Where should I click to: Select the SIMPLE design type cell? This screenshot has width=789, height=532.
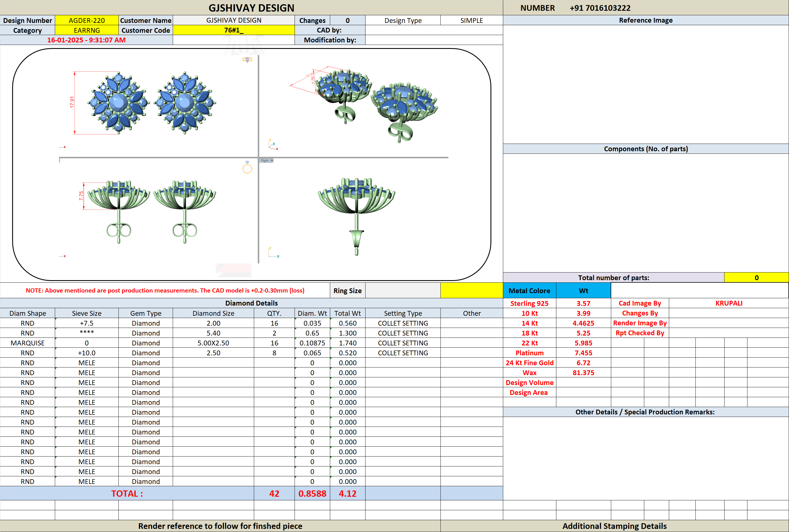[x=472, y=20]
